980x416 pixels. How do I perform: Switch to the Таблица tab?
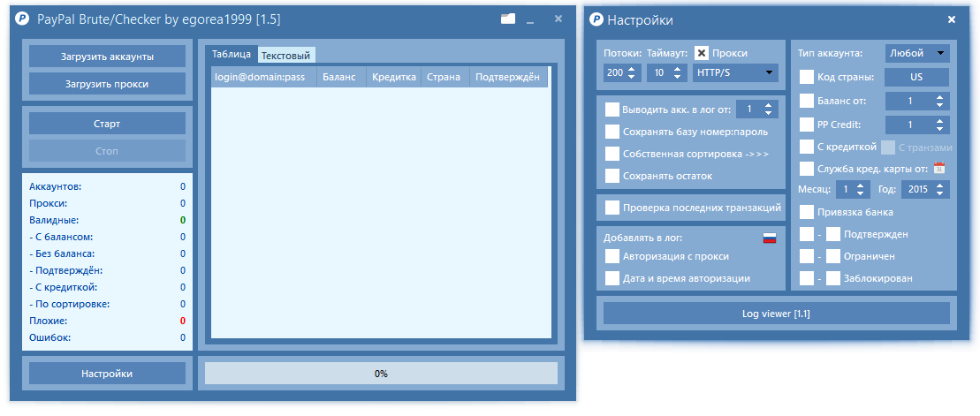pyautogui.click(x=232, y=55)
